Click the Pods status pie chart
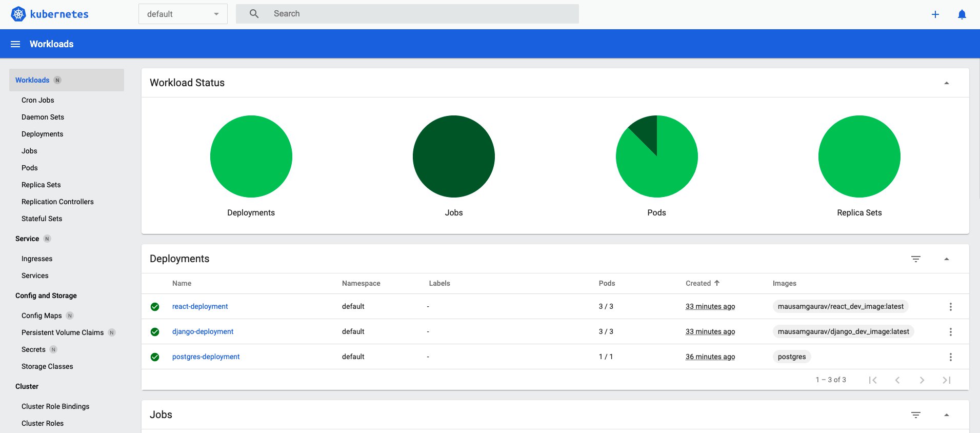This screenshot has width=980, height=433. coord(656,156)
